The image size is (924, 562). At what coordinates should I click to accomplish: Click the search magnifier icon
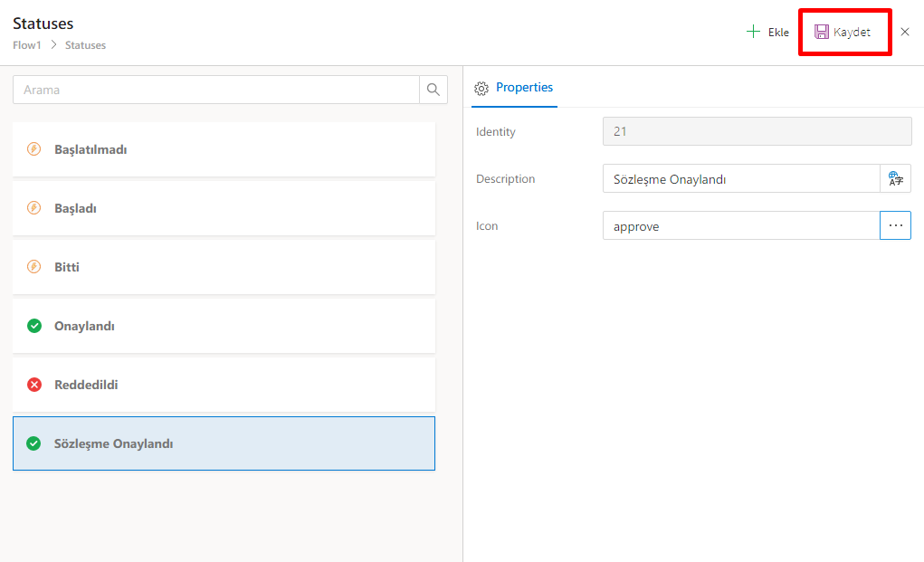click(x=433, y=90)
